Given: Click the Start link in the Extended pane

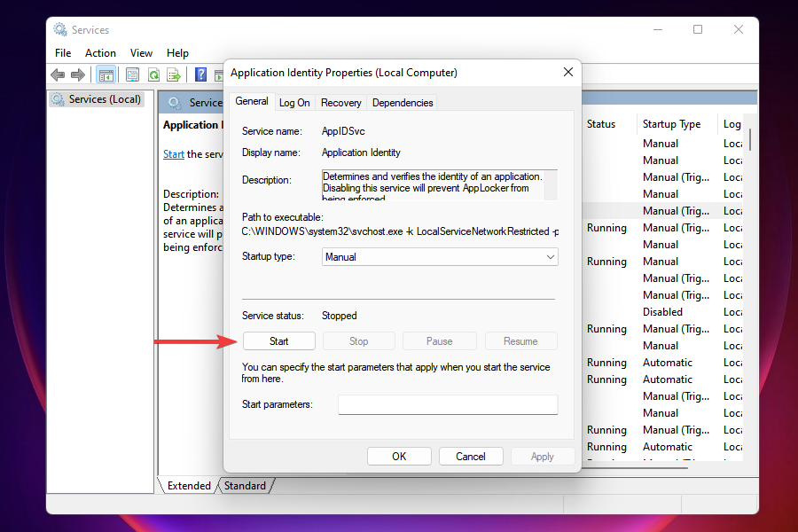Looking at the screenshot, I should pyautogui.click(x=174, y=154).
